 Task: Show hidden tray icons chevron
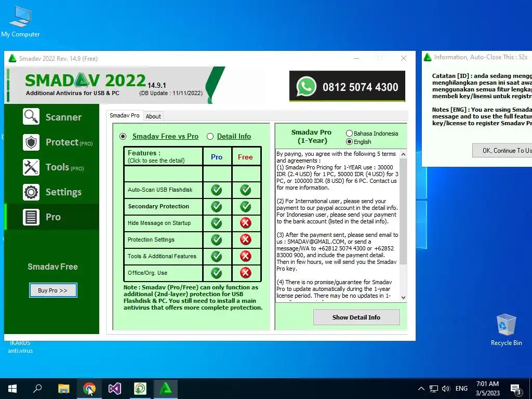click(x=421, y=389)
